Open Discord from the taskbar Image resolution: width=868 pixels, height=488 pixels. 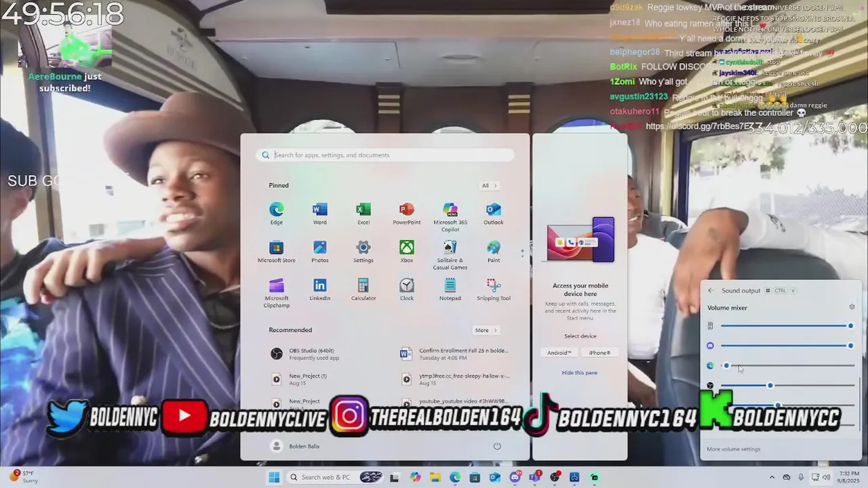tap(515, 477)
